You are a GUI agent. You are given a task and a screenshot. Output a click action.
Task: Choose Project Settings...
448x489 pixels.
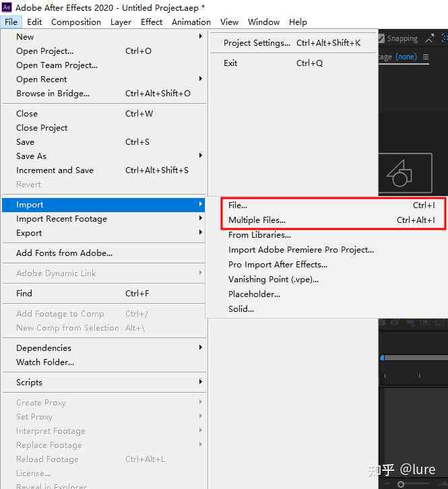pyautogui.click(x=293, y=43)
